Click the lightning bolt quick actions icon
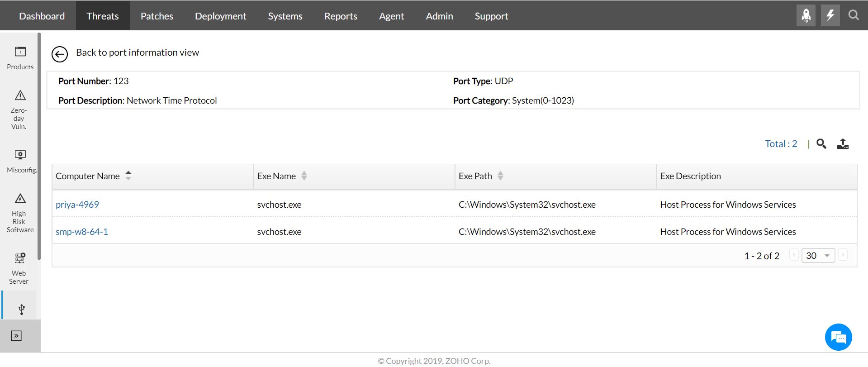This screenshot has width=868, height=367. click(830, 15)
